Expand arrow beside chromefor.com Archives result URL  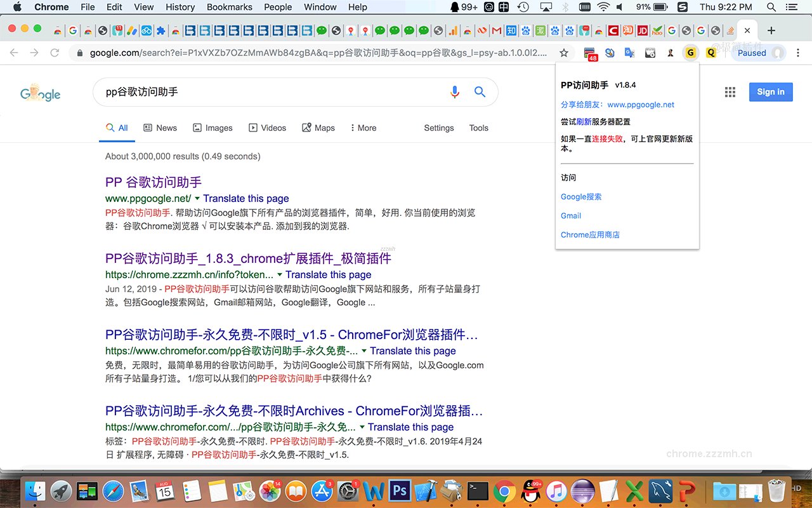[362, 427]
